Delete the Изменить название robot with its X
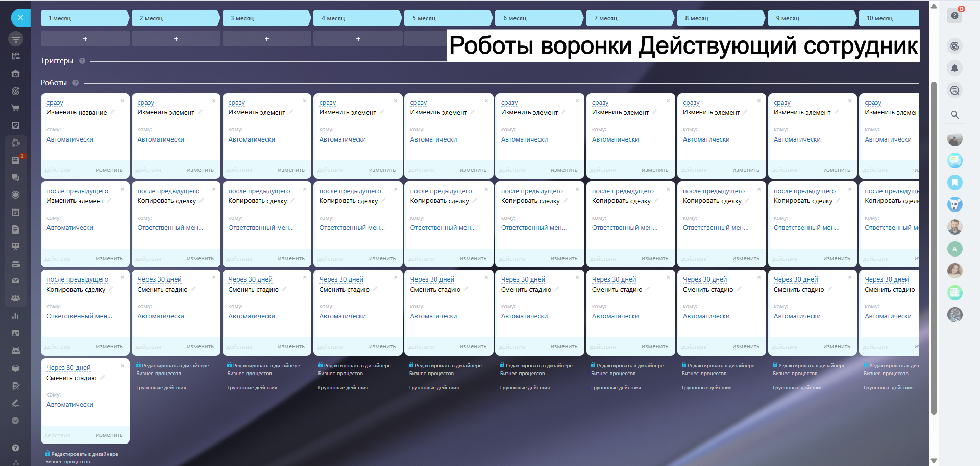This screenshot has height=466, width=980. pyautogui.click(x=122, y=101)
